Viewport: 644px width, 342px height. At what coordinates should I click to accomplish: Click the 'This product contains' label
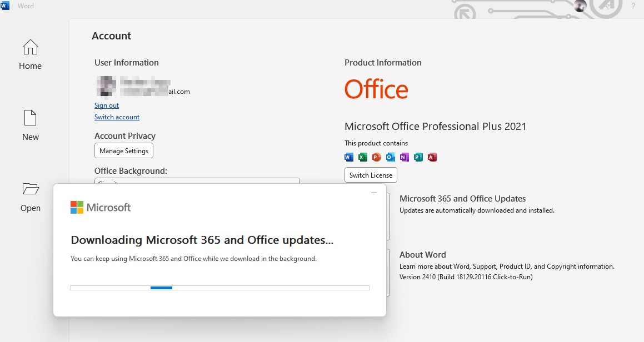(376, 143)
